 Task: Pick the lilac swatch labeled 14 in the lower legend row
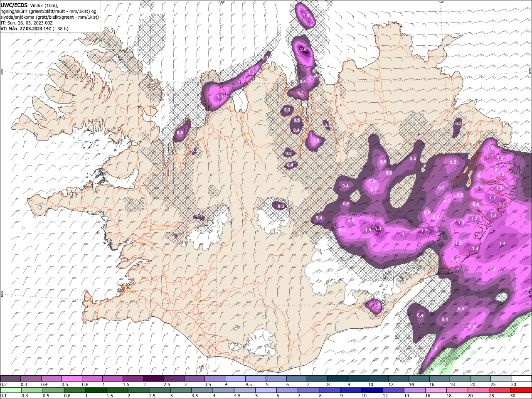[x=415, y=390]
